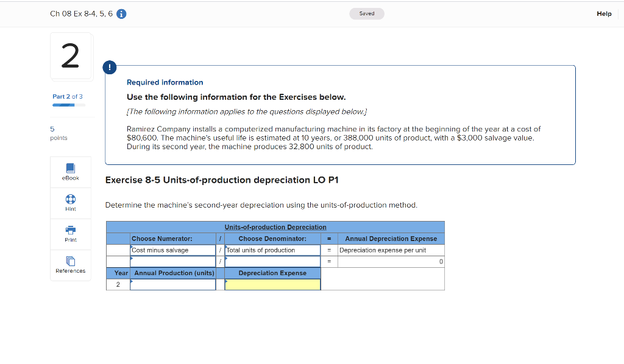624x364 pixels.
Task: Click the 5 points label
Action: pyautogui.click(x=58, y=133)
